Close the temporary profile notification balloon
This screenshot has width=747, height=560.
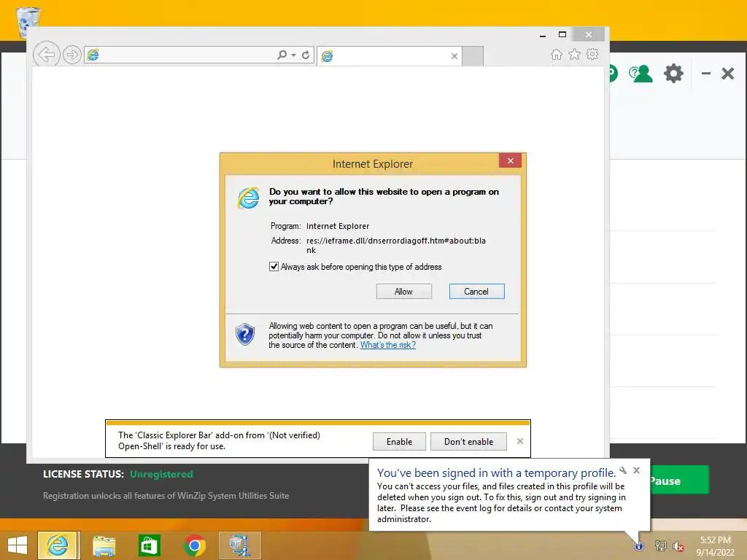636,470
